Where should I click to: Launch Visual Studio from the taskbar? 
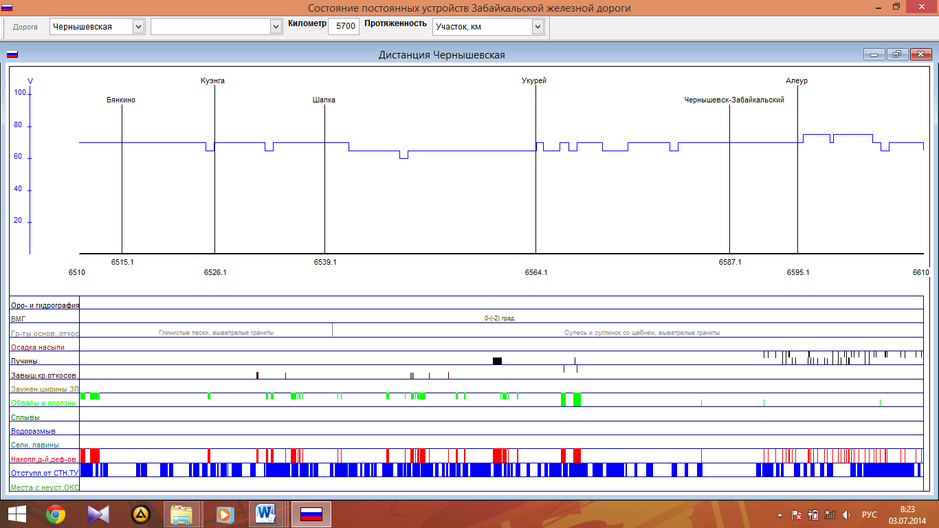pyautogui.click(x=98, y=514)
